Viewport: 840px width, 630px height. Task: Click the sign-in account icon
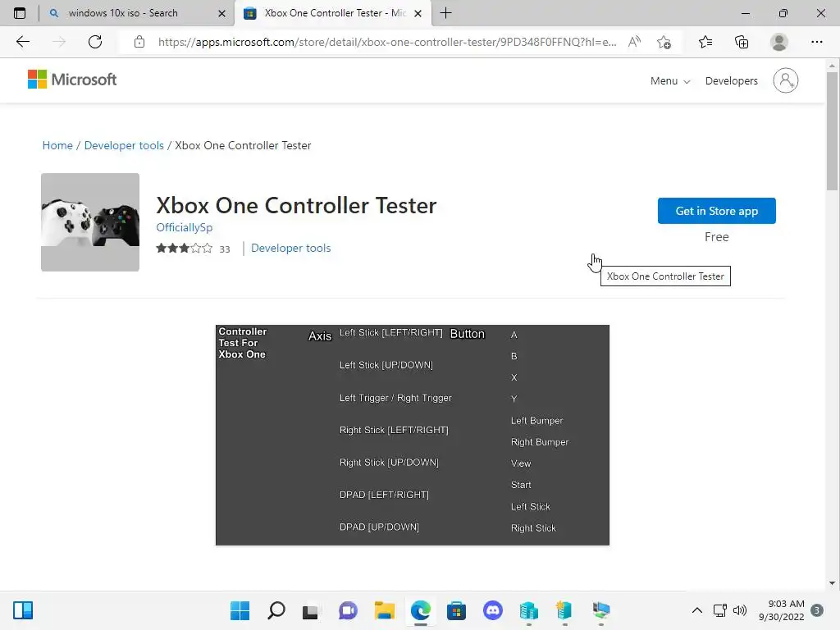point(785,80)
